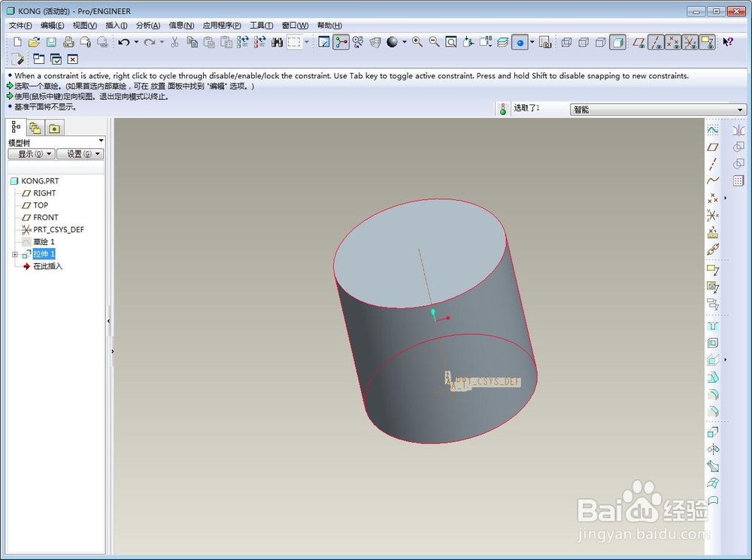
Task: Switch to the folder browser tab
Action: (x=35, y=128)
